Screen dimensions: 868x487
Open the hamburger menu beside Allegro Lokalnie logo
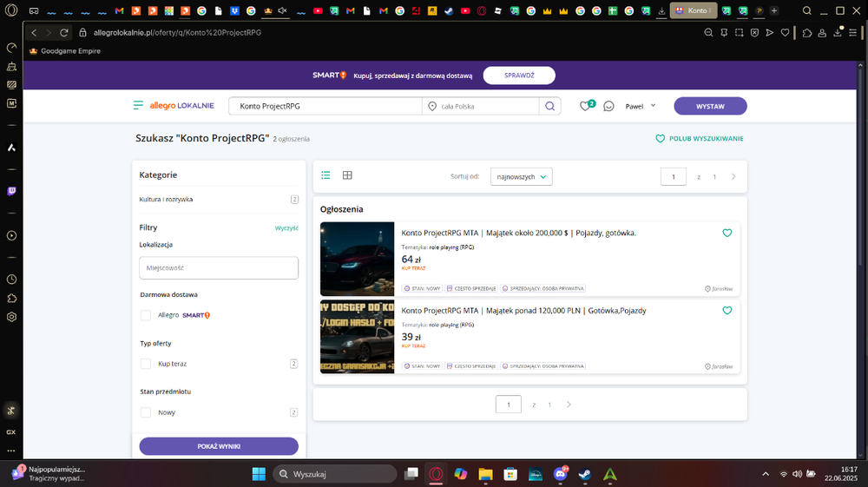[x=138, y=105]
